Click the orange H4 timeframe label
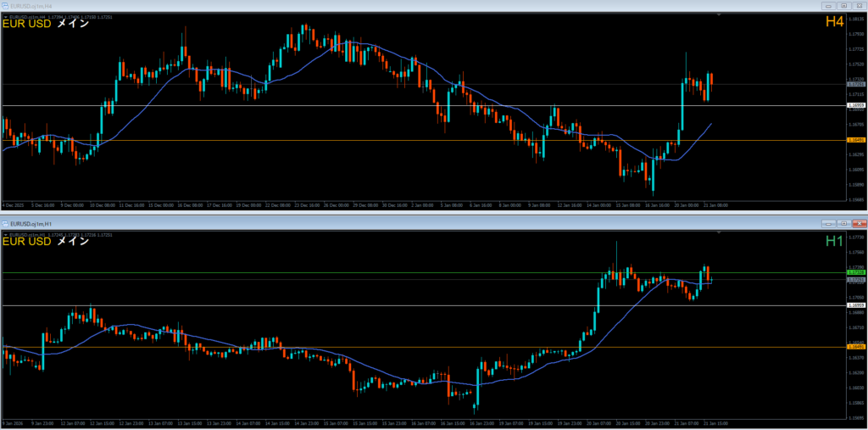The height and width of the screenshot is (430, 868). click(834, 23)
